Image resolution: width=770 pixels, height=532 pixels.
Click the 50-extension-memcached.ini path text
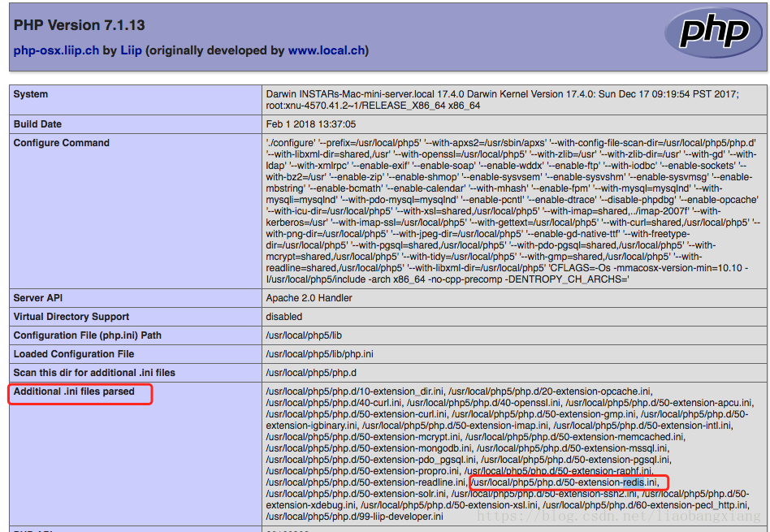tap(575, 437)
